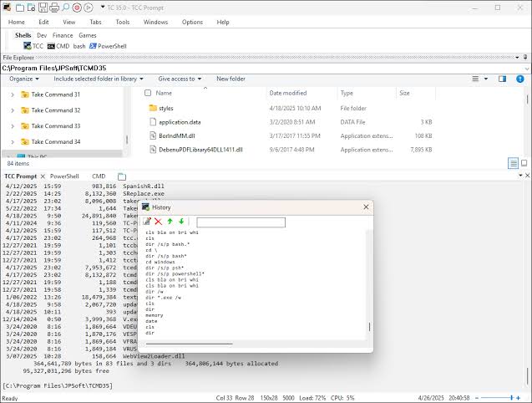Click the green Move Down arrow in History
Screen dimensions: 532x403
[181, 222]
